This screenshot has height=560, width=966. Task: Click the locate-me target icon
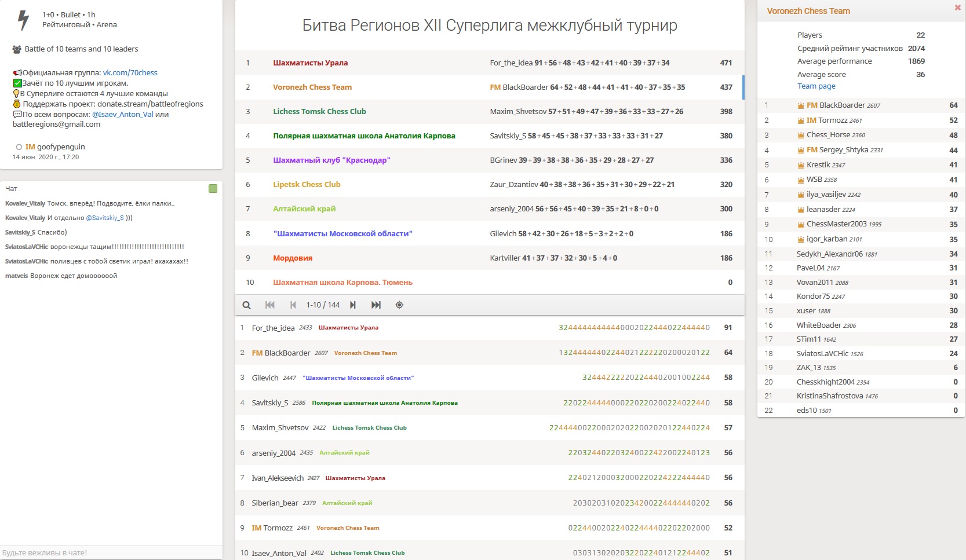tap(399, 305)
